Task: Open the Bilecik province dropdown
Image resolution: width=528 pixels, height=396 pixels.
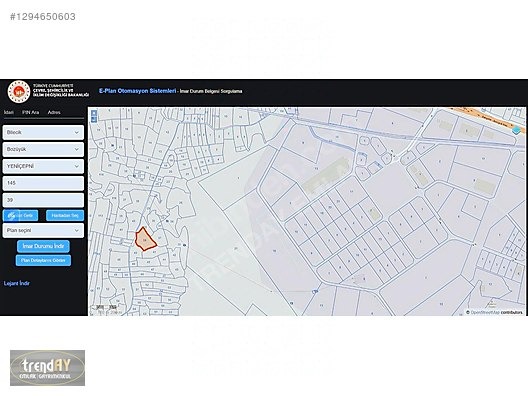Action: coord(43,133)
